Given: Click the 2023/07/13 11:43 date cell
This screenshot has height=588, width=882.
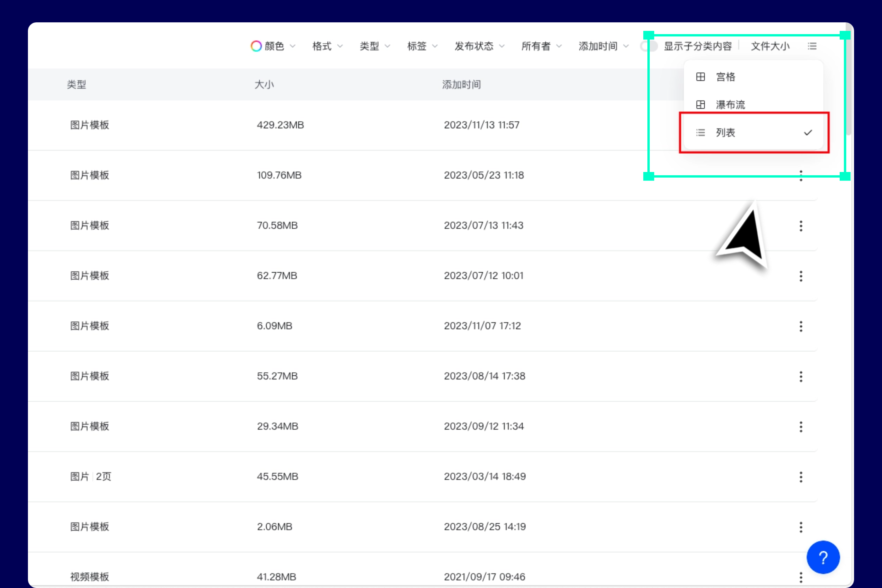Looking at the screenshot, I should 483,225.
